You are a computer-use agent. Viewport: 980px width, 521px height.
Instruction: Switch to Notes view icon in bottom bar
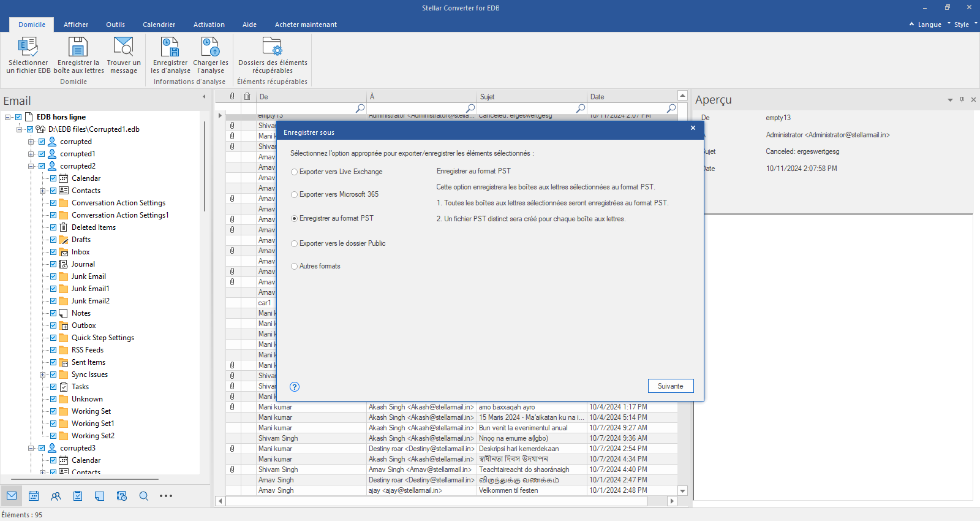100,496
